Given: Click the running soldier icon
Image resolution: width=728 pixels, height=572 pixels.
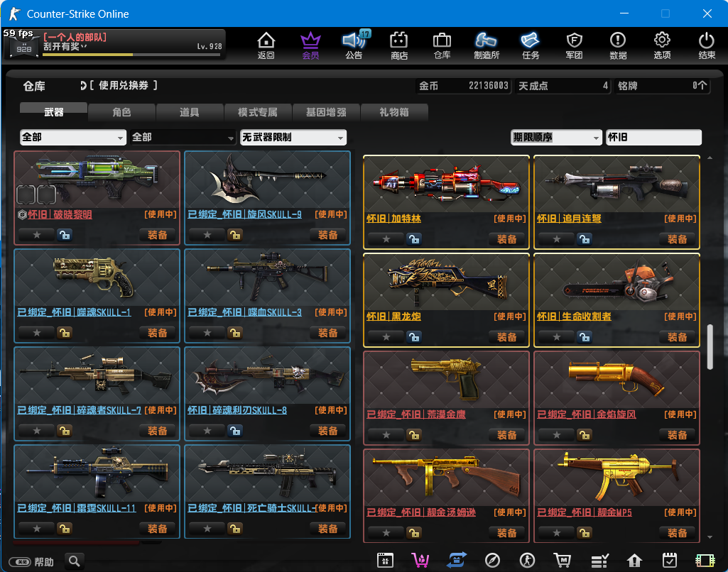Looking at the screenshot, I should [x=528, y=561].
